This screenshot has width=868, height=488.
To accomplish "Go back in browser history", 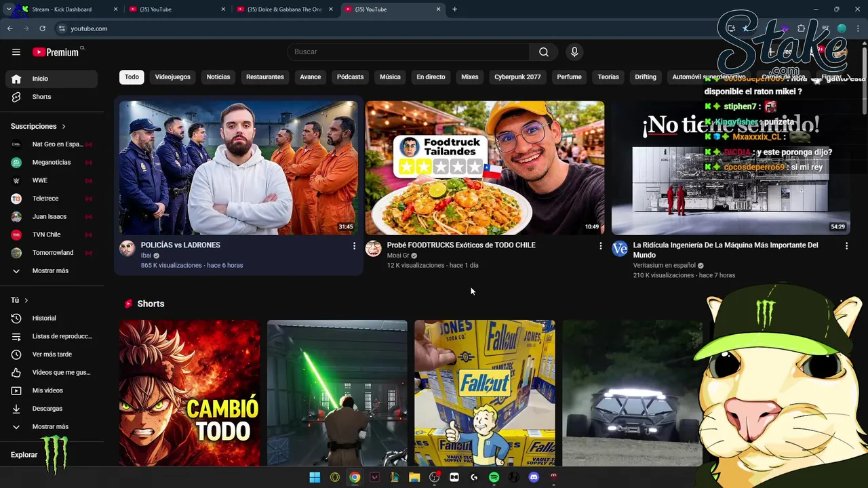I will coord(9,28).
